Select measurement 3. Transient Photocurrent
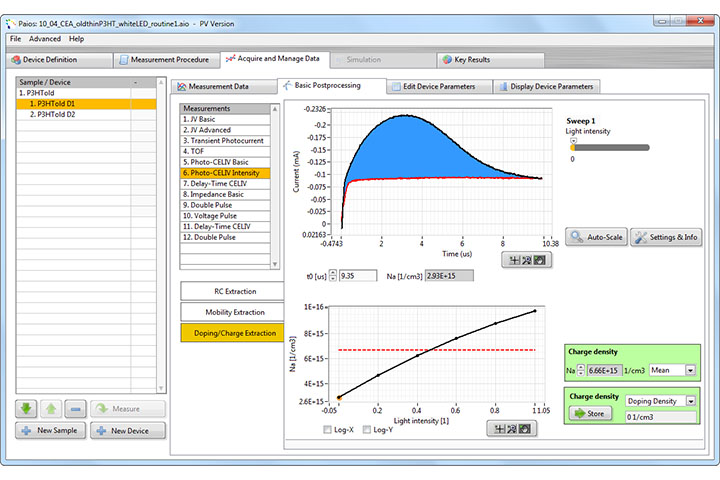The height and width of the screenshot is (480, 720). (225, 141)
